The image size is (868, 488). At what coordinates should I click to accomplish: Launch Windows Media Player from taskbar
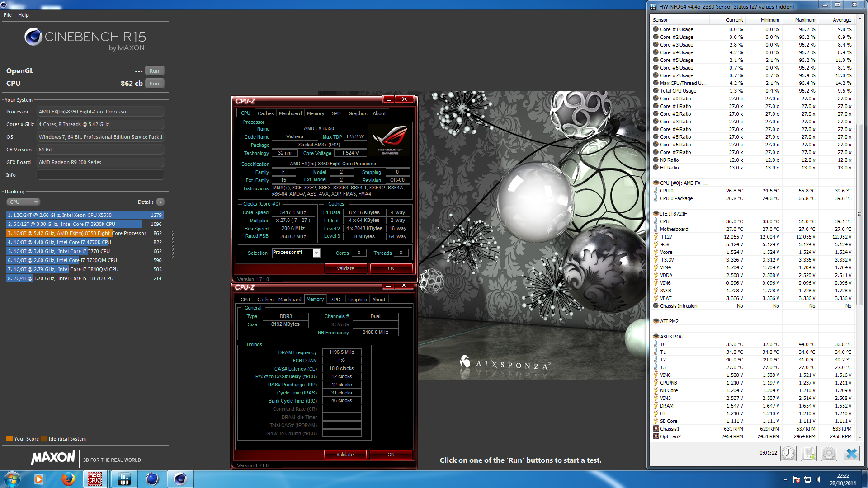tap(39, 479)
